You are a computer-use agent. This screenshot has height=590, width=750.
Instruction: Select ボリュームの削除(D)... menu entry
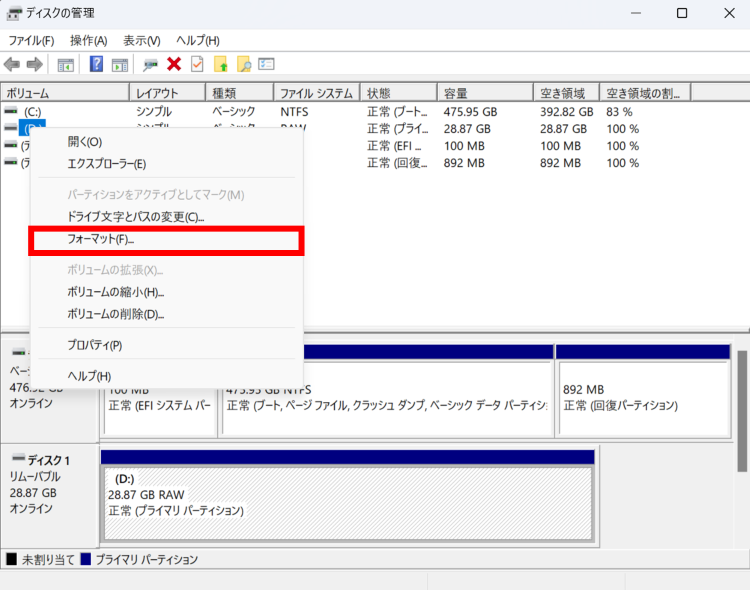click(166, 314)
